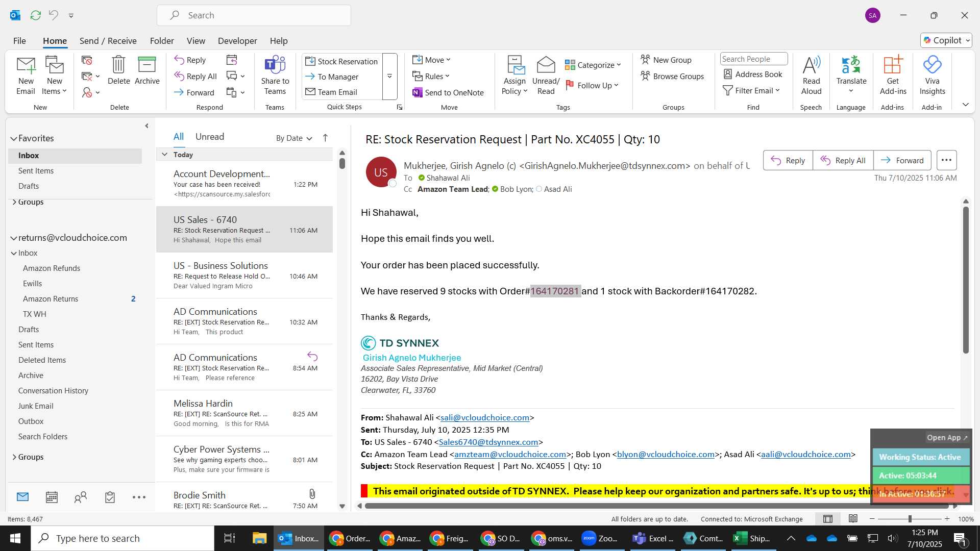Click the Send/Receive sync icon in title bar
The height and width of the screenshot is (551, 980).
(x=36, y=15)
